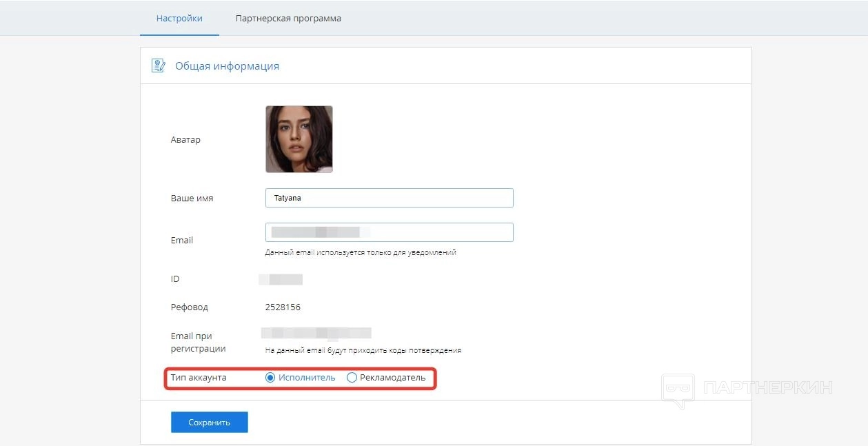Click the Рефовод label
The width and height of the screenshot is (868, 446).
[190, 307]
